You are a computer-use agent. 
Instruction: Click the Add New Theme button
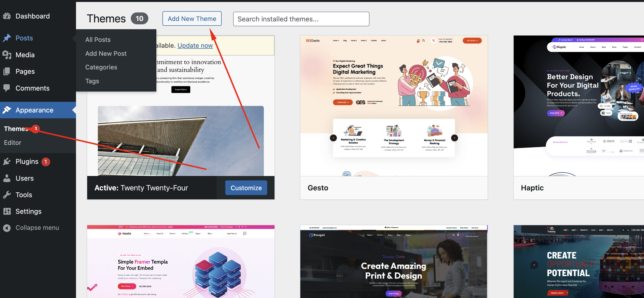coord(192,19)
